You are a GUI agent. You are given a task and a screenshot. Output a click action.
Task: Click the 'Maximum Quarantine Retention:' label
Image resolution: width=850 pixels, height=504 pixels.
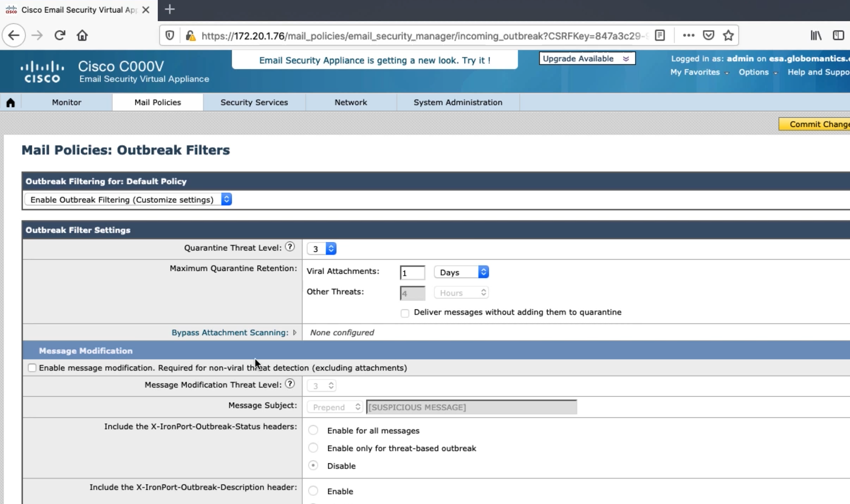[233, 268]
